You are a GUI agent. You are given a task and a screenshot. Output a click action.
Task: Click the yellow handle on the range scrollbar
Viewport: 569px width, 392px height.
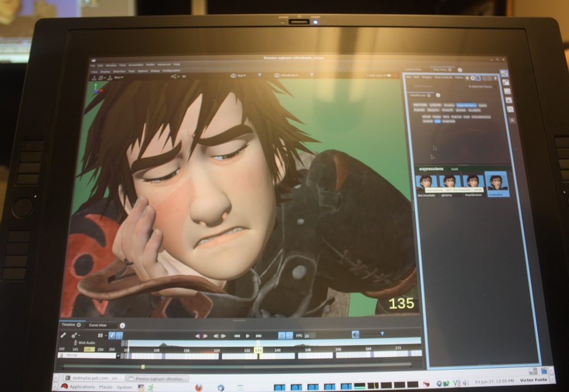143,366
